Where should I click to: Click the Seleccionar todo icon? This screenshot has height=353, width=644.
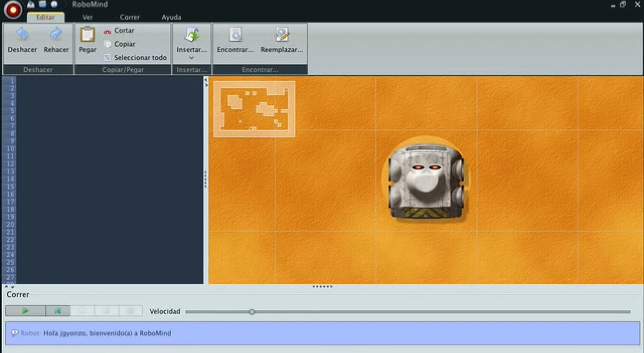pos(107,57)
